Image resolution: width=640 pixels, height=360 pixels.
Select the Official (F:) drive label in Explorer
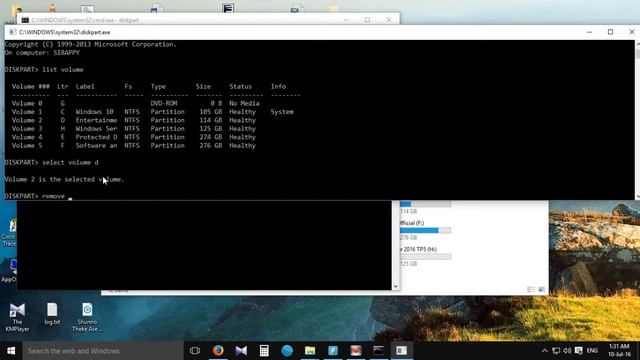[x=412, y=223]
